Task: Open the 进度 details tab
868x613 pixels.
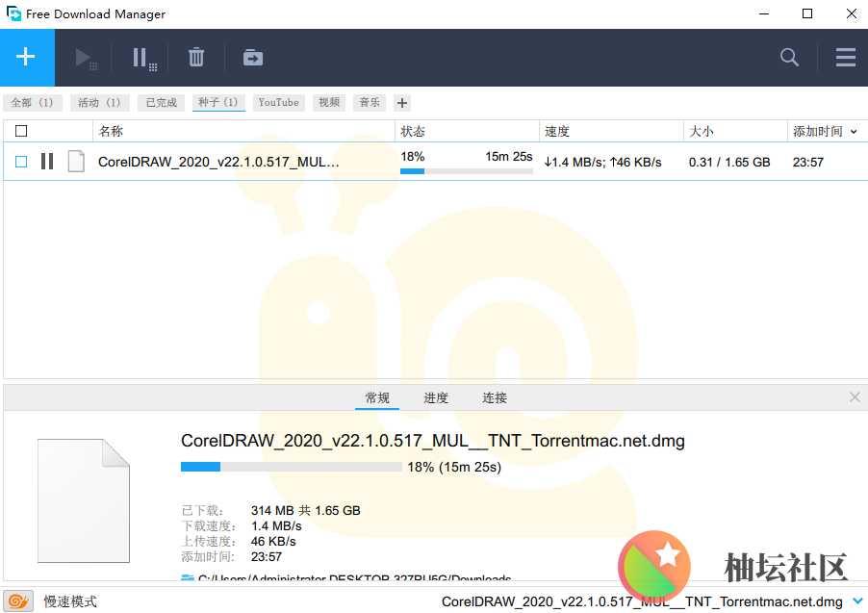Action: tap(436, 397)
